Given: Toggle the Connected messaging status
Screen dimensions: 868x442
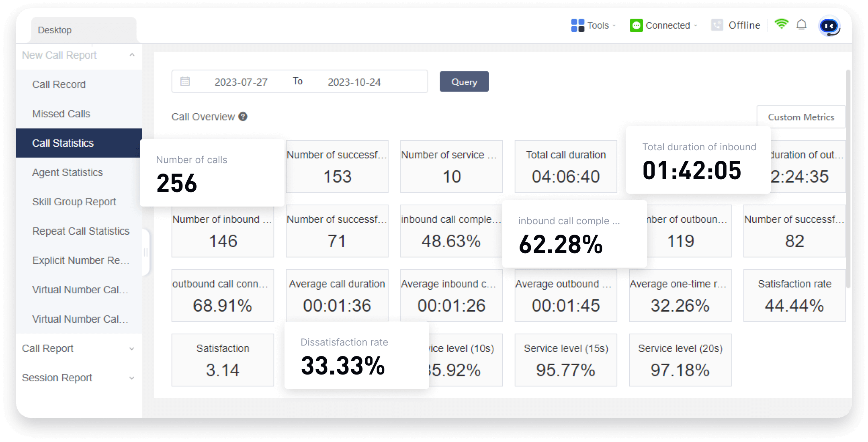Looking at the screenshot, I should point(669,25).
